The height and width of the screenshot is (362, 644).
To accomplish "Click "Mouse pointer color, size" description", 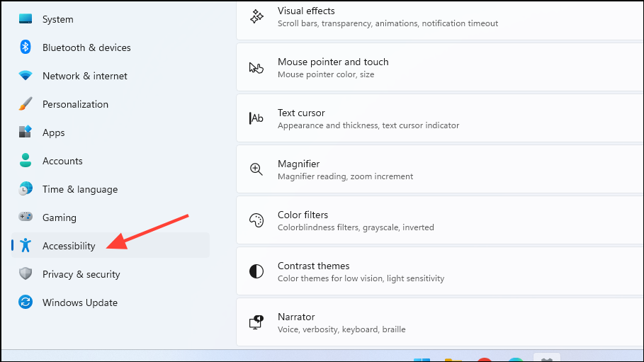I will pos(326,75).
